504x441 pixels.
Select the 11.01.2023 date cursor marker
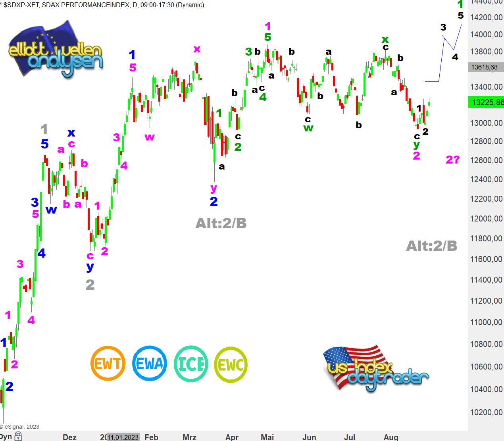(123, 437)
